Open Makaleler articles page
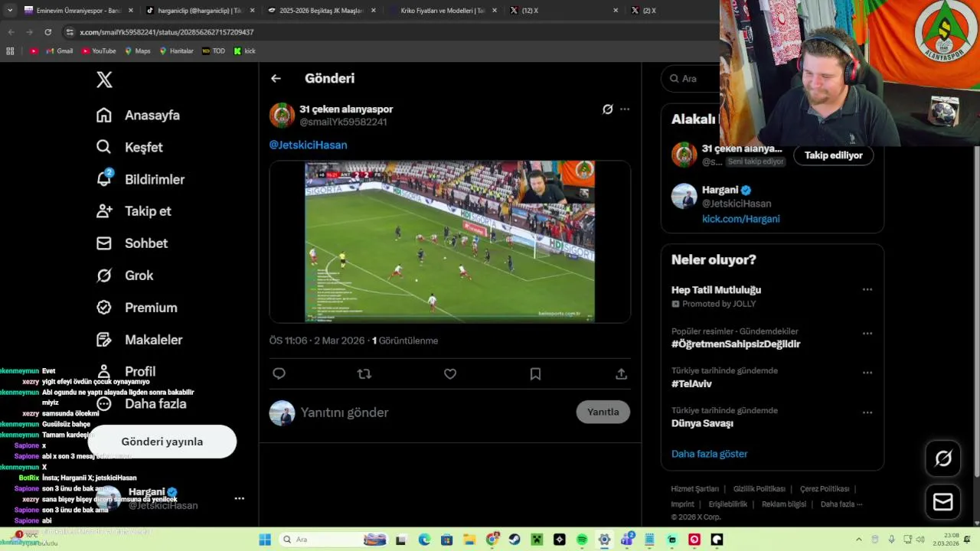980x551 pixels. [x=139, y=340]
